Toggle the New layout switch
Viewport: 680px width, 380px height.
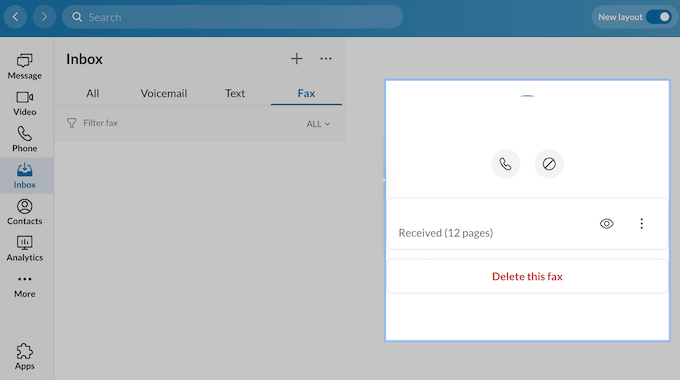click(x=659, y=17)
